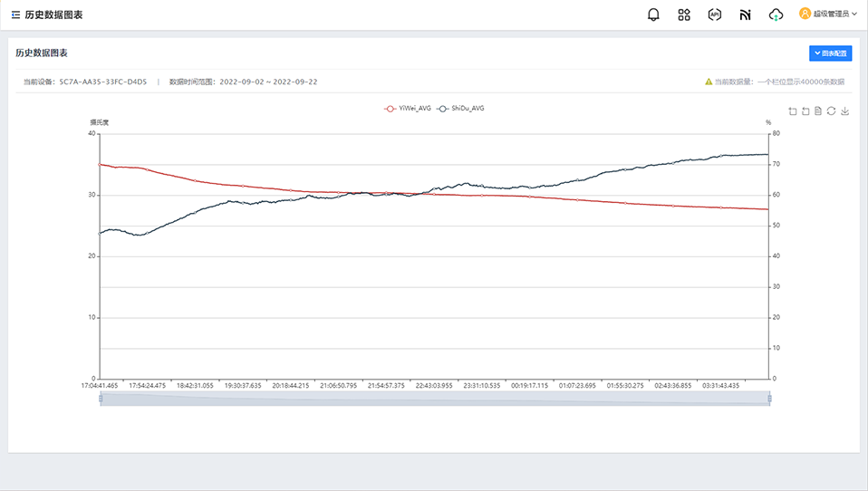The height and width of the screenshot is (491, 868).
Task: Click the left handle of zoom slider
Action: tap(101, 399)
